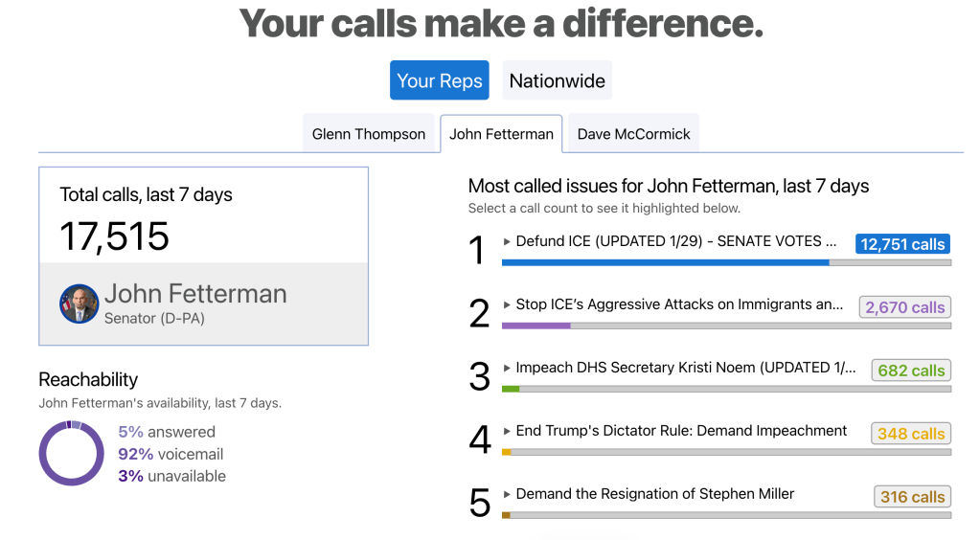Screen dimensions: 980x540
Task: Select the 682 calls badge
Action: click(910, 371)
